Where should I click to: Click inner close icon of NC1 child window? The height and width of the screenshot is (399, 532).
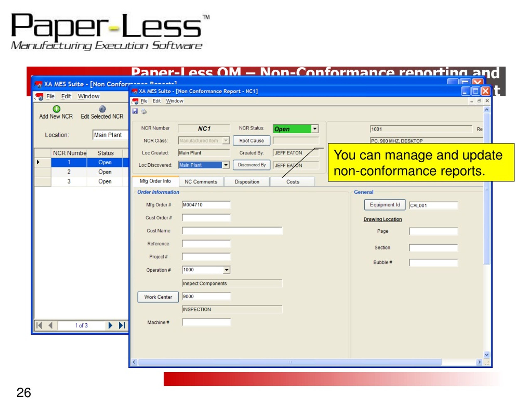(487, 101)
